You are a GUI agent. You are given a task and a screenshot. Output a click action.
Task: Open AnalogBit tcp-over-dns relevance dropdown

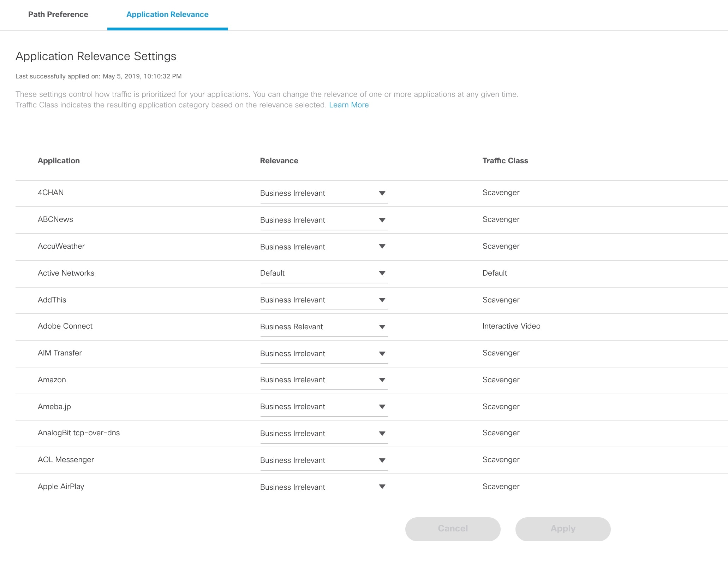(324, 434)
